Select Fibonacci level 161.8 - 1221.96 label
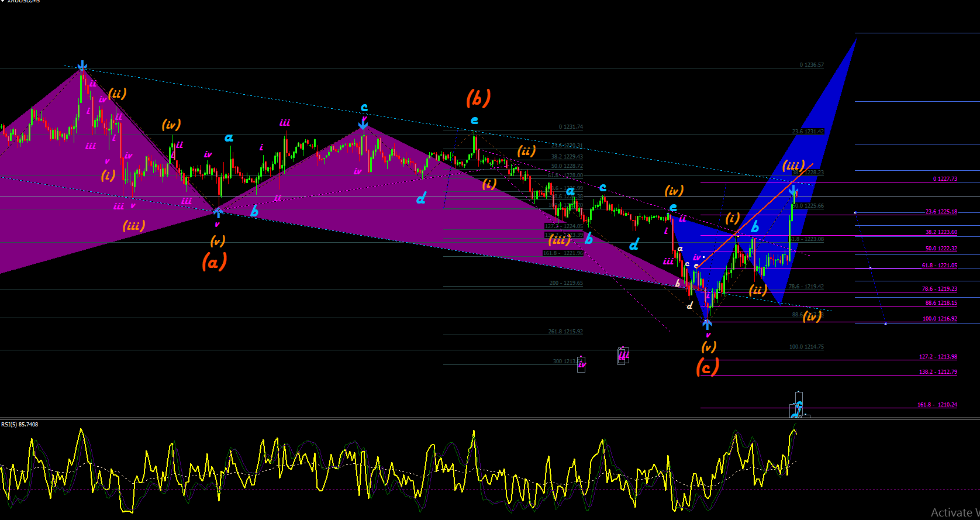Viewport: 980px width, 520px height. coord(563,253)
